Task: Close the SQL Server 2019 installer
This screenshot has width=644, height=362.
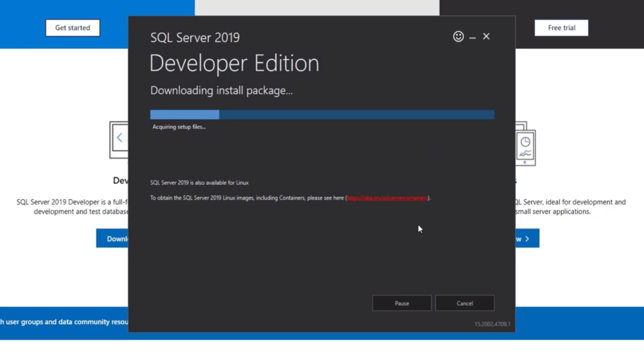Action: pyautogui.click(x=486, y=36)
